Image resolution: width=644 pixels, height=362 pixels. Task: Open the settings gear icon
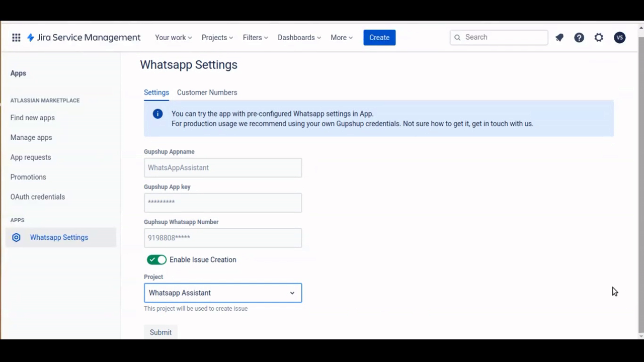(599, 38)
